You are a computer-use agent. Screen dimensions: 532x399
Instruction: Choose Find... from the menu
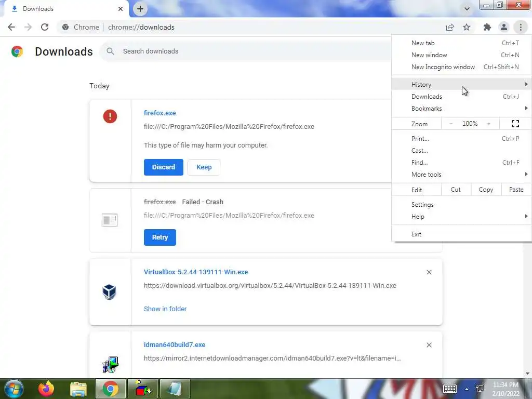461,163
